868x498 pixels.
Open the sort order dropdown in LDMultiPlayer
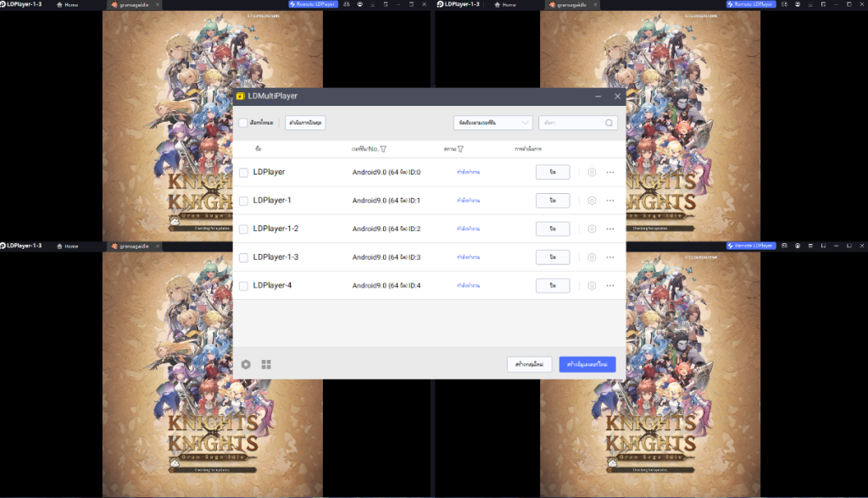(x=492, y=122)
